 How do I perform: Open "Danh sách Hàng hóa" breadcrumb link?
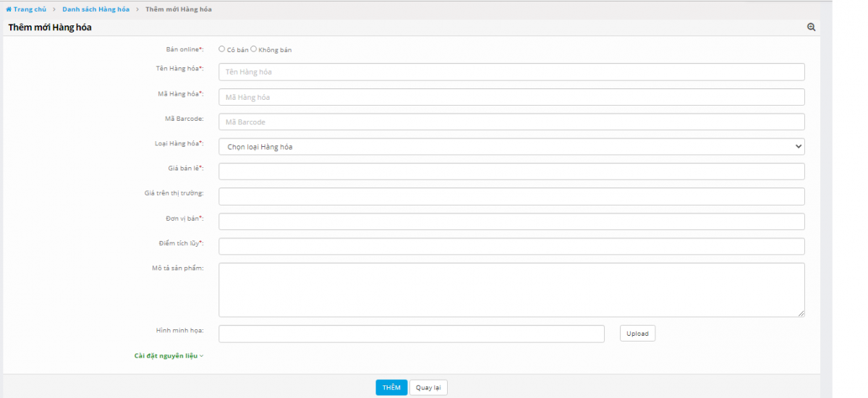pos(106,9)
